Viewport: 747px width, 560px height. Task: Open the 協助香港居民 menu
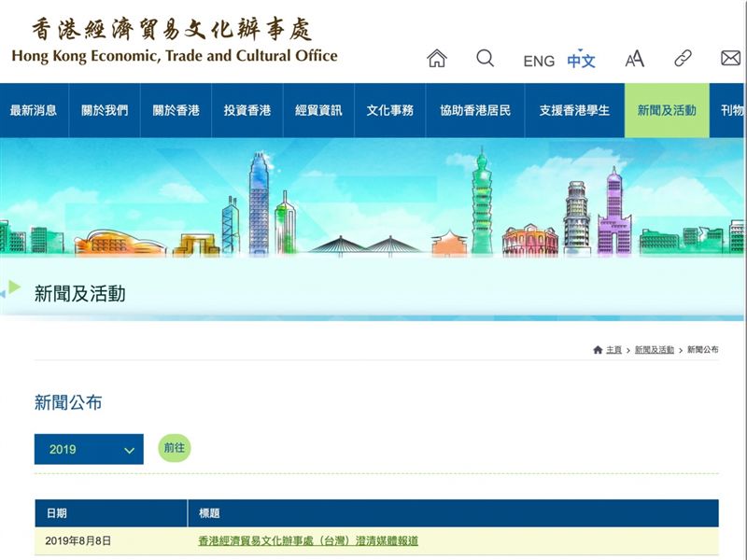pos(475,110)
